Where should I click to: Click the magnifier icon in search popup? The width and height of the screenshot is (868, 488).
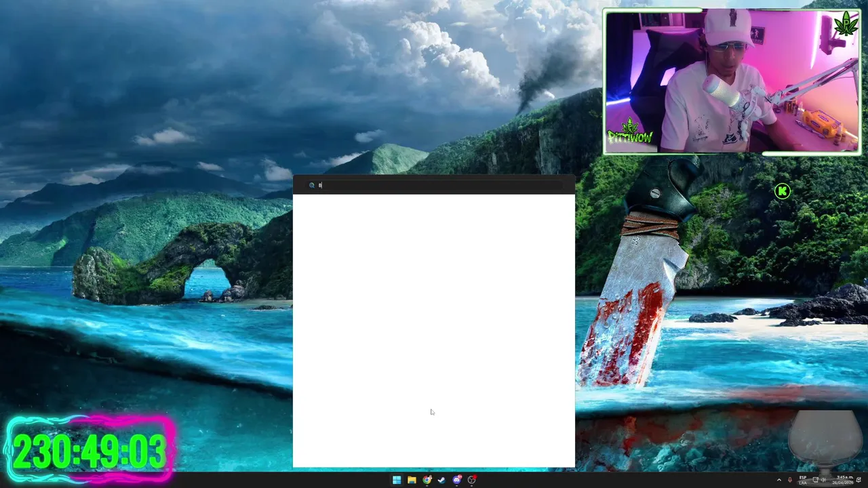(312, 185)
